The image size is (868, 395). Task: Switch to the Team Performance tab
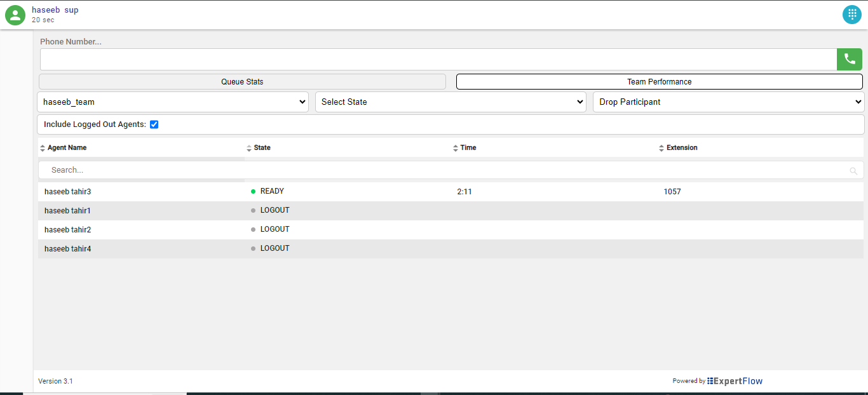[x=659, y=82]
